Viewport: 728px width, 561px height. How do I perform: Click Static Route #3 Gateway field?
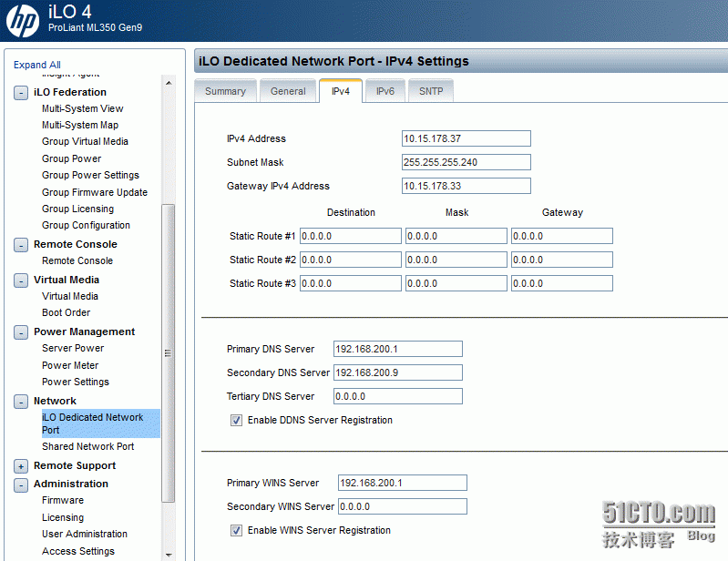pyautogui.click(x=562, y=283)
